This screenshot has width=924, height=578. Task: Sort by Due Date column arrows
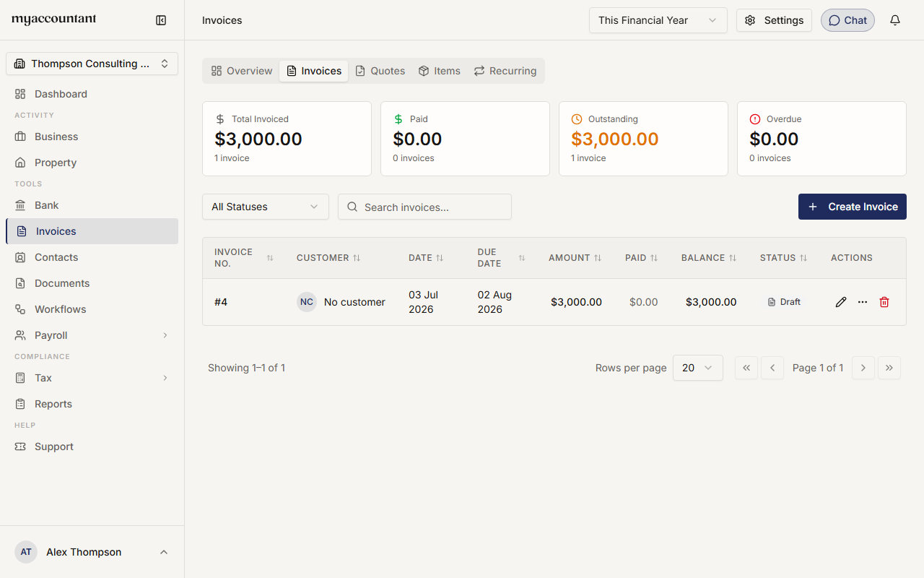click(522, 258)
